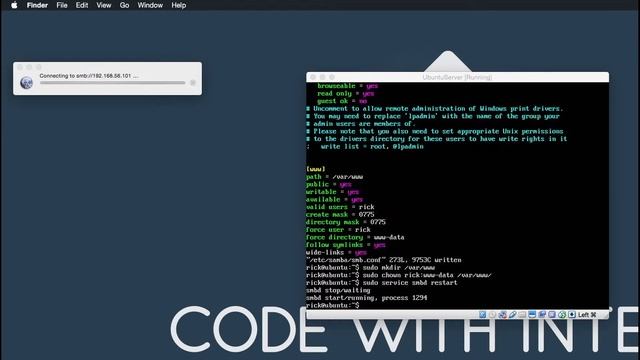Click the 'follow symlinks = yes' line
Viewport: 640px width, 360px height.
coord(346,245)
